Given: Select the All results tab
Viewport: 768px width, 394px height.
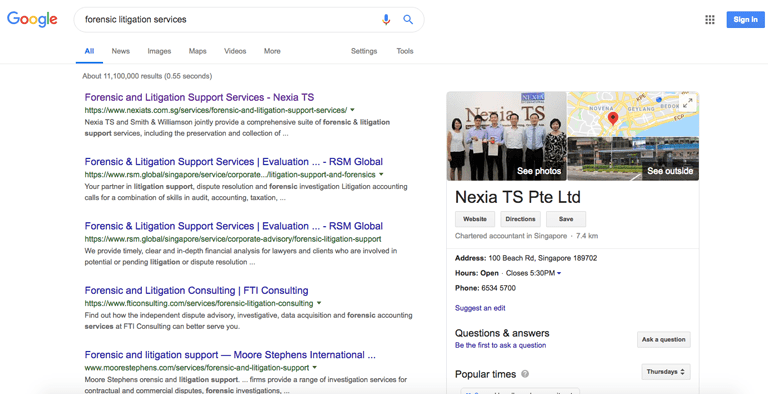Looking at the screenshot, I should pyautogui.click(x=89, y=51).
